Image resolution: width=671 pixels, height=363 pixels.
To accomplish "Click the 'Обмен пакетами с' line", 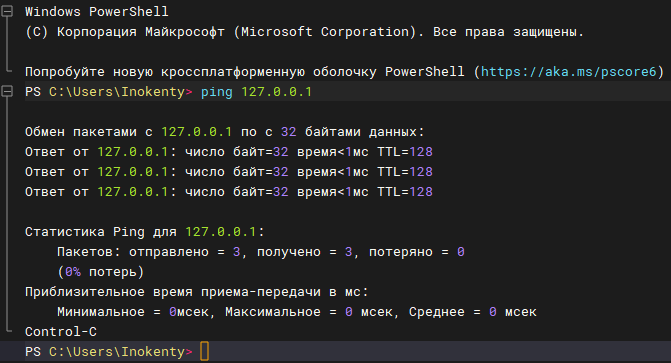I will click(x=225, y=132).
